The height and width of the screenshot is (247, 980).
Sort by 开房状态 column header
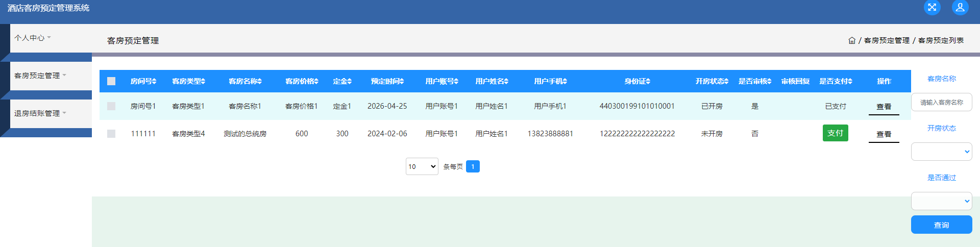pyautogui.click(x=712, y=81)
